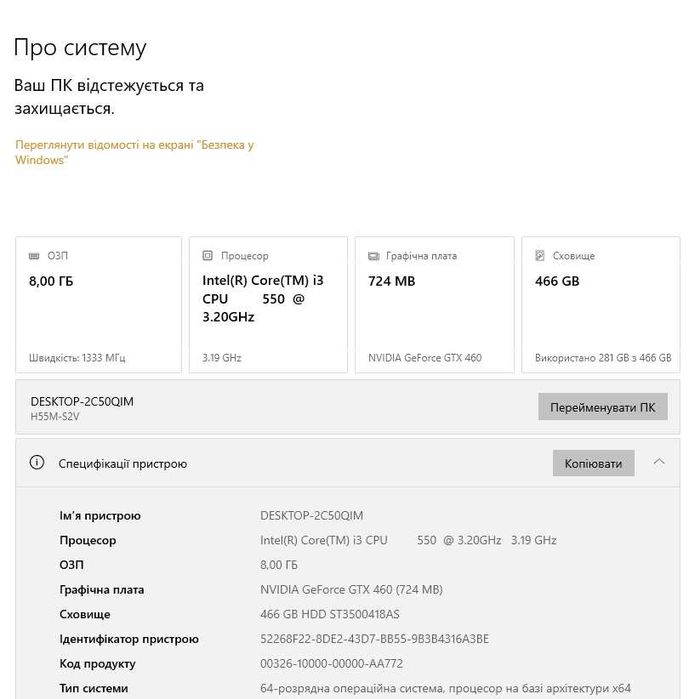Click the device name value in specifications

coord(311,516)
